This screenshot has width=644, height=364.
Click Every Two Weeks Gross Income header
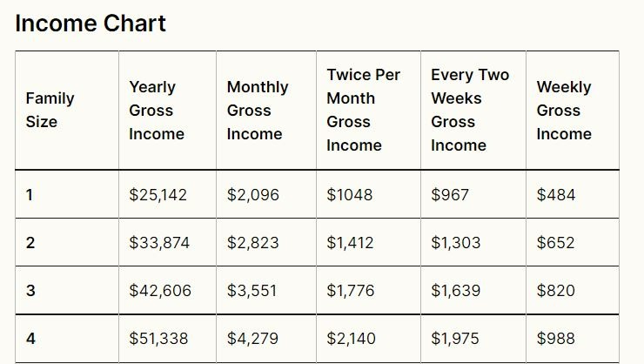pos(470,111)
